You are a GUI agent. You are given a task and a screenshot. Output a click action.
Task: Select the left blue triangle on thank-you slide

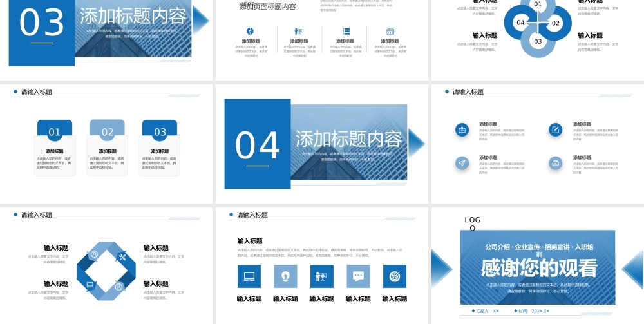pyautogui.click(x=442, y=269)
